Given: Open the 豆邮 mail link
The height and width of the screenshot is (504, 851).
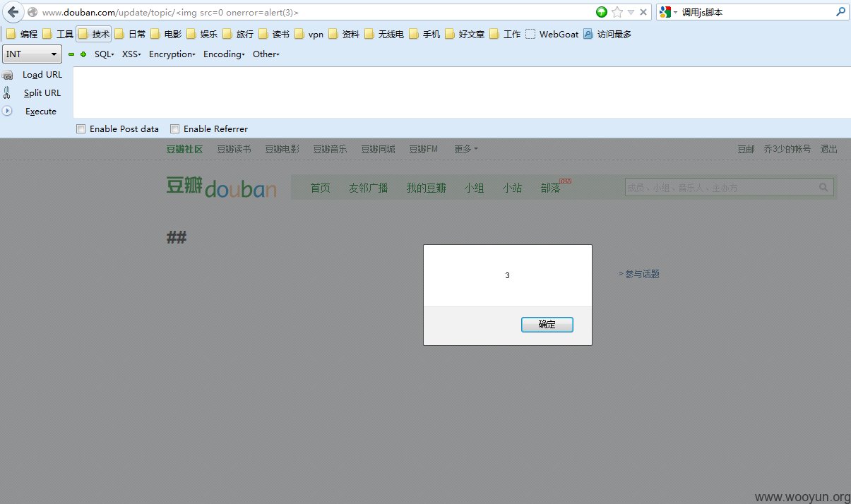Looking at the screenshot, I should coord(746,150).
